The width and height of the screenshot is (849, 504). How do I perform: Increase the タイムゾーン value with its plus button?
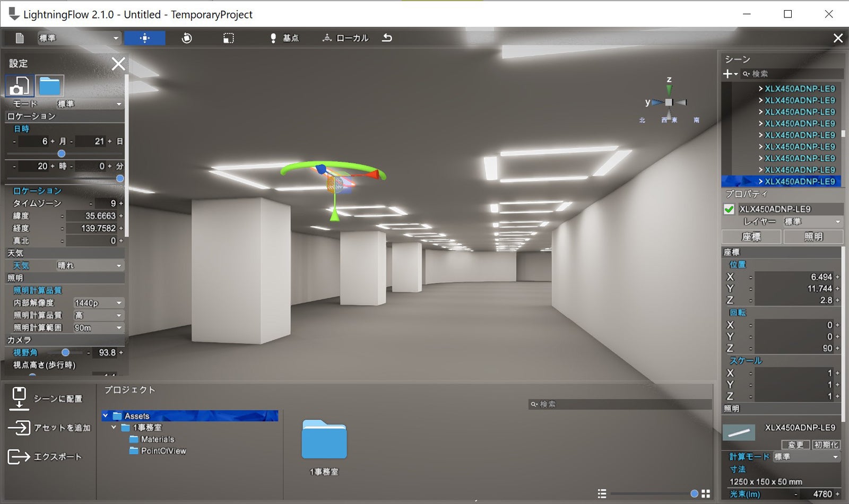click(x=121, y=203)
